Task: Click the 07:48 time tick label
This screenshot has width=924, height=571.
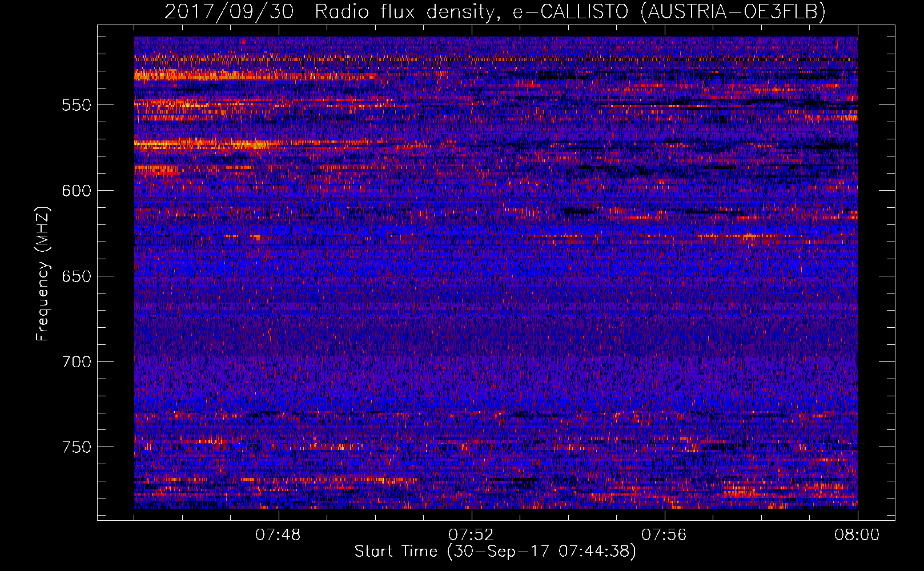Action: click(x=278, y=535)
